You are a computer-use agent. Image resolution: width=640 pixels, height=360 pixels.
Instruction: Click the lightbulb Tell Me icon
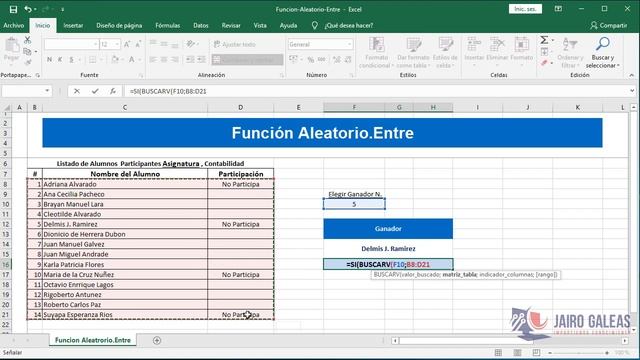(315, 25)
